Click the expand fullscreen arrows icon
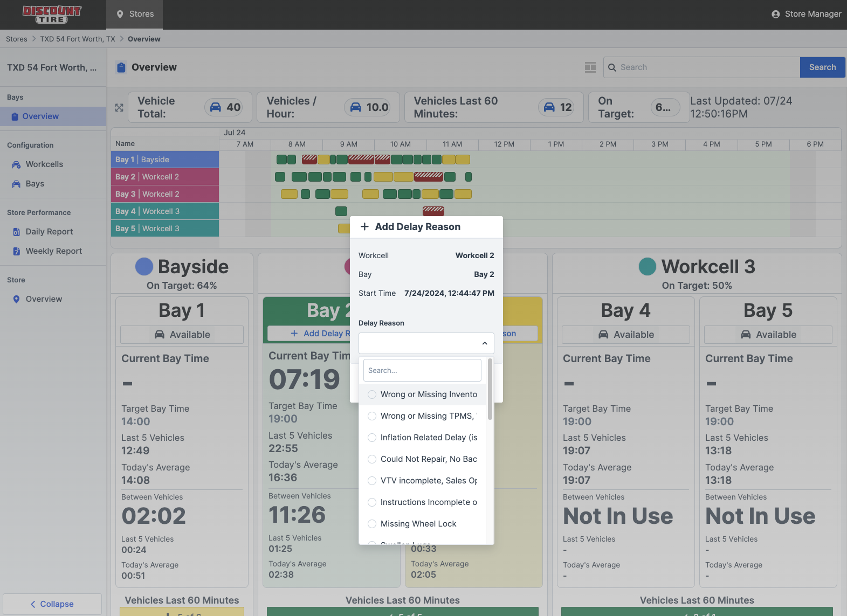Viewport: 847px width, 616px height. point(119,108)
